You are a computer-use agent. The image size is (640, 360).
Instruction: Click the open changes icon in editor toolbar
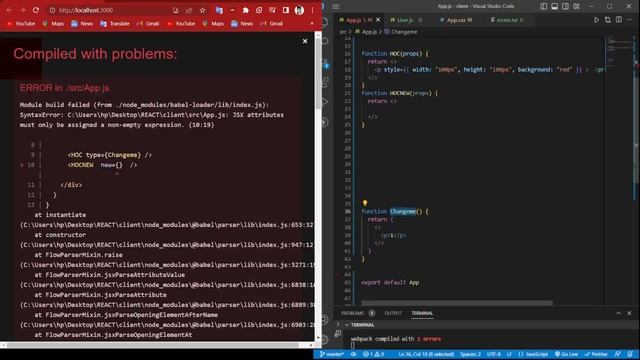click(x=608, y=20)
